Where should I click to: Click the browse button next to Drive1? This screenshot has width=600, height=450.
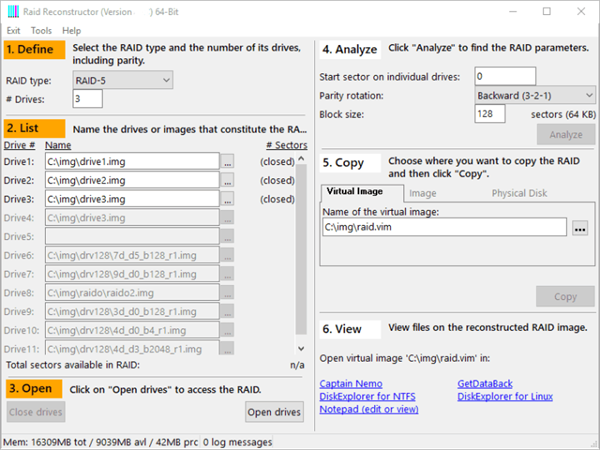coord(228,161)
